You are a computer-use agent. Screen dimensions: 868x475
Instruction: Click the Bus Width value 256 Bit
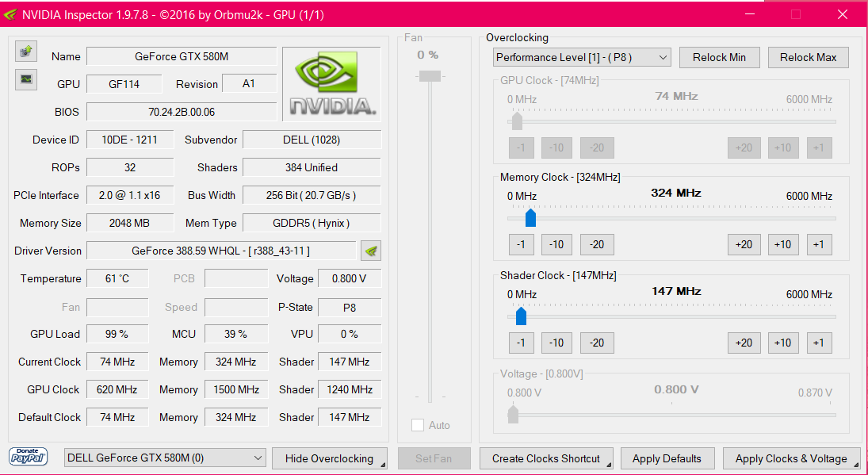[312, 195]
